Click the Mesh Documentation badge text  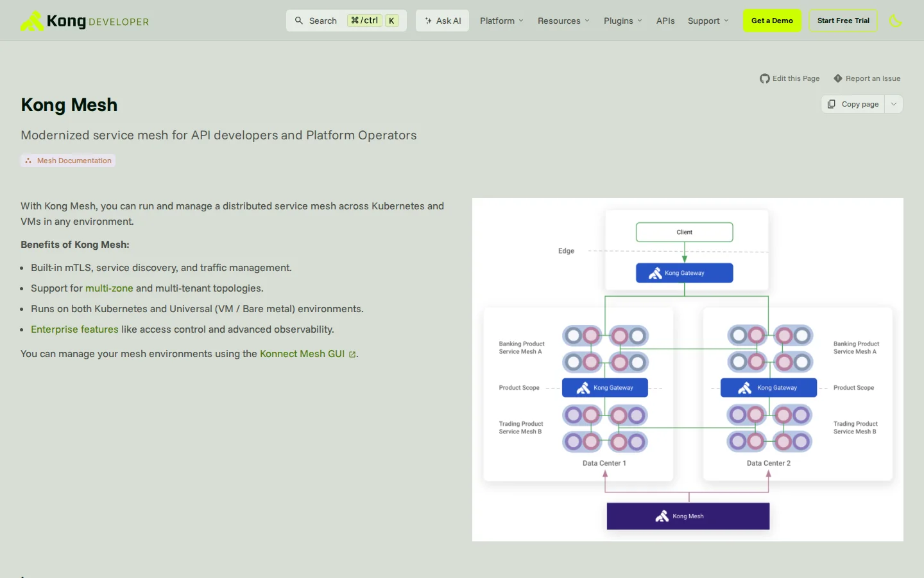[74, 161]
